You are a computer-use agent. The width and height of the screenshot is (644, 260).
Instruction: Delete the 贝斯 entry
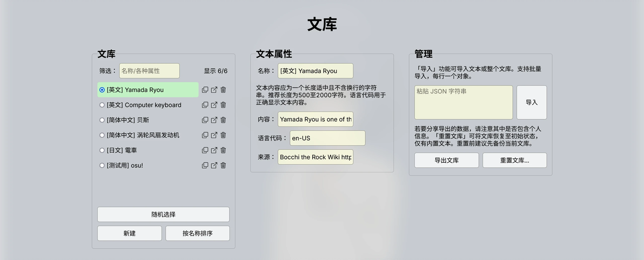point(223,120)
